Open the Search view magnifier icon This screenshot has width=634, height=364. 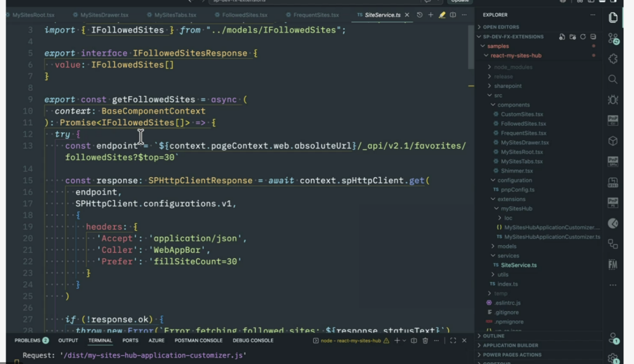tap(613, 79)
